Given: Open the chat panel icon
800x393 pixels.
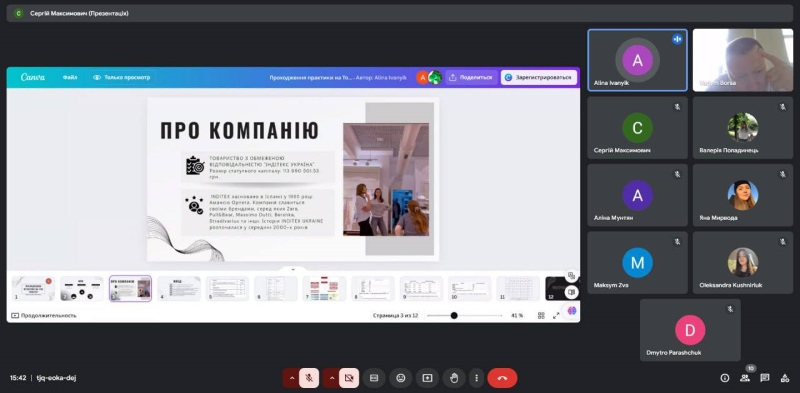Looking at the screenshot, I should click(x=764, y=378).
